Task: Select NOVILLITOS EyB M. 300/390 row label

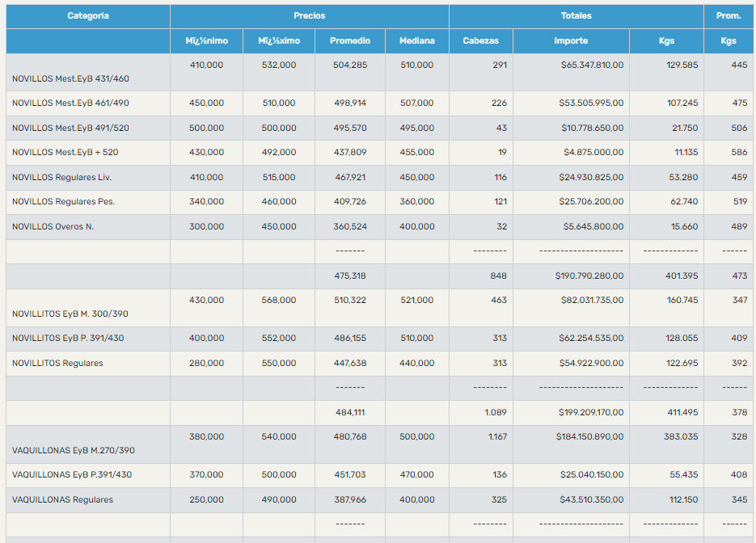Action: click(x=70, y=314)
